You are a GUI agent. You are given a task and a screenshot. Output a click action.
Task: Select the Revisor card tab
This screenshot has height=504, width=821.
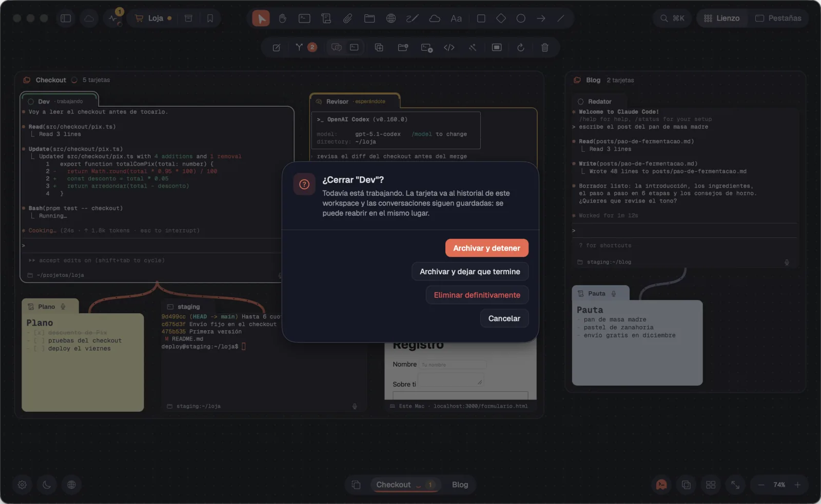(355, 101)
